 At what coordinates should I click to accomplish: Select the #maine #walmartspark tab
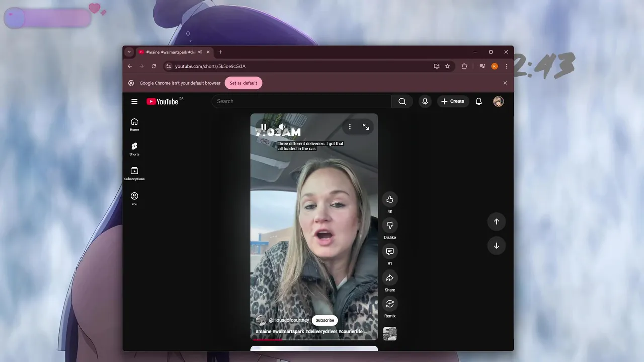175,52
